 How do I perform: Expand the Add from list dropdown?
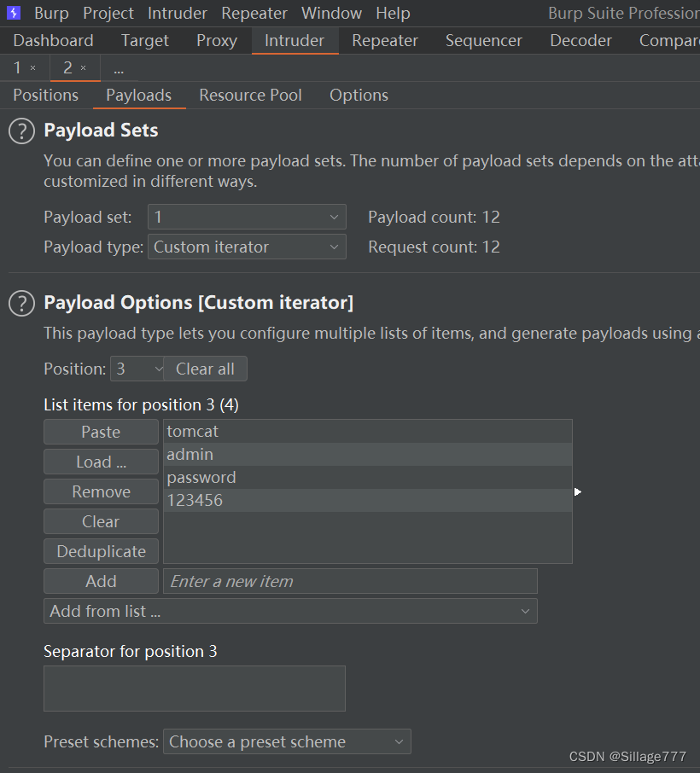290,611
